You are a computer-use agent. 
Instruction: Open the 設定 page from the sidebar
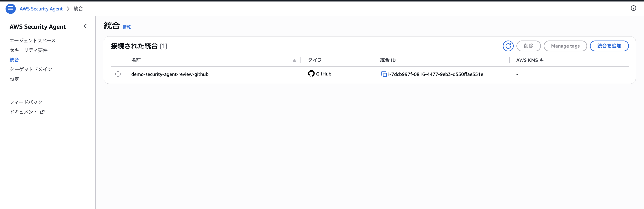coord(14,79)
